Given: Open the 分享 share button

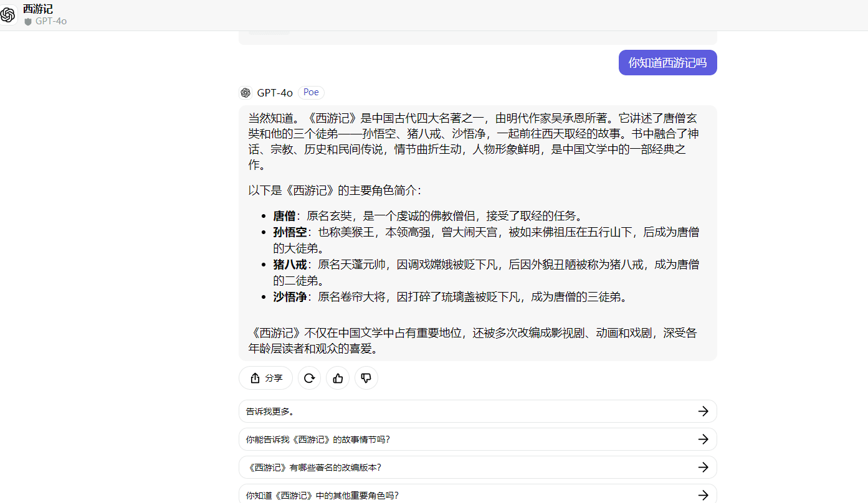Looking at the screenshot, I should (x=265, y=378).
